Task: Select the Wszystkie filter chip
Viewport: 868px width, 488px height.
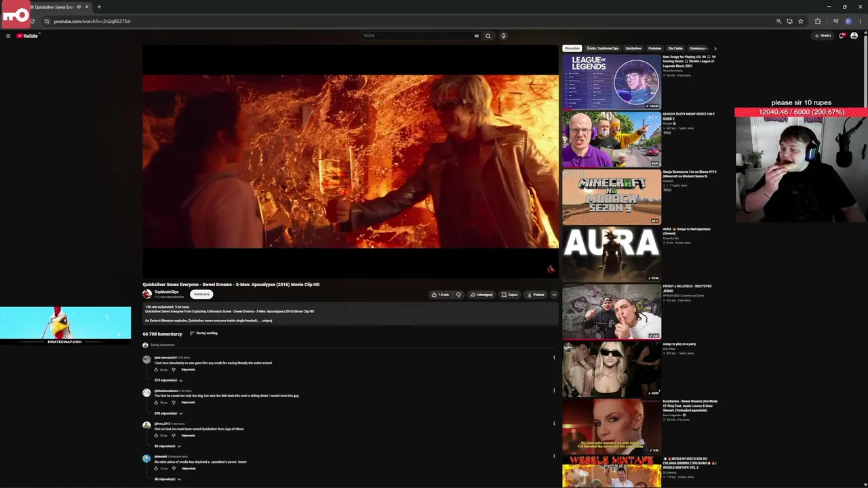Action: [x=572, y=49]
